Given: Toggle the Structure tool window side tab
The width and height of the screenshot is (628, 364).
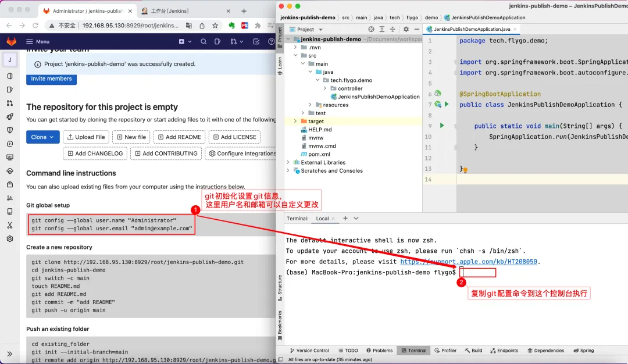Looking at the screenshot, I should point(280,288).
